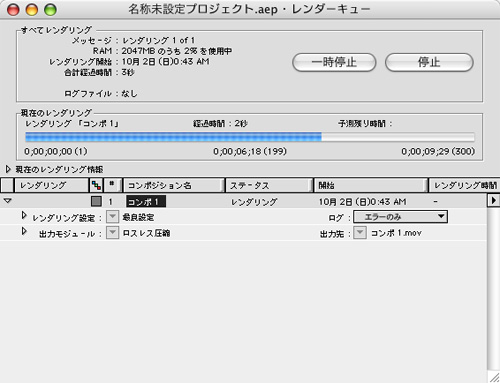Click the status text レンダリング in row 1

pyautogui.click(x=254, y=202)
